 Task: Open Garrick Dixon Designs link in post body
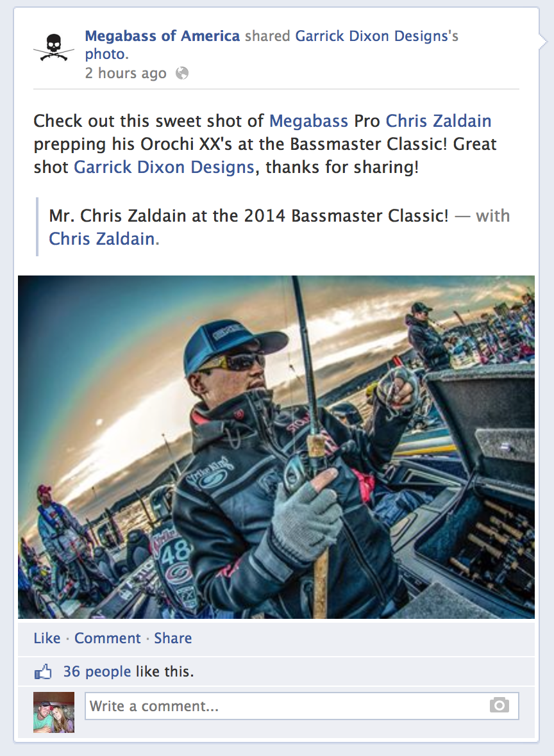pyautogui.click(x=164, y=167)
